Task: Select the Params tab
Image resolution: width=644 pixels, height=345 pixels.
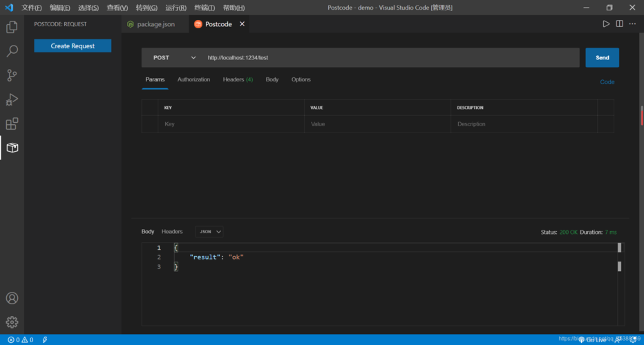Action: pos(155,79)
